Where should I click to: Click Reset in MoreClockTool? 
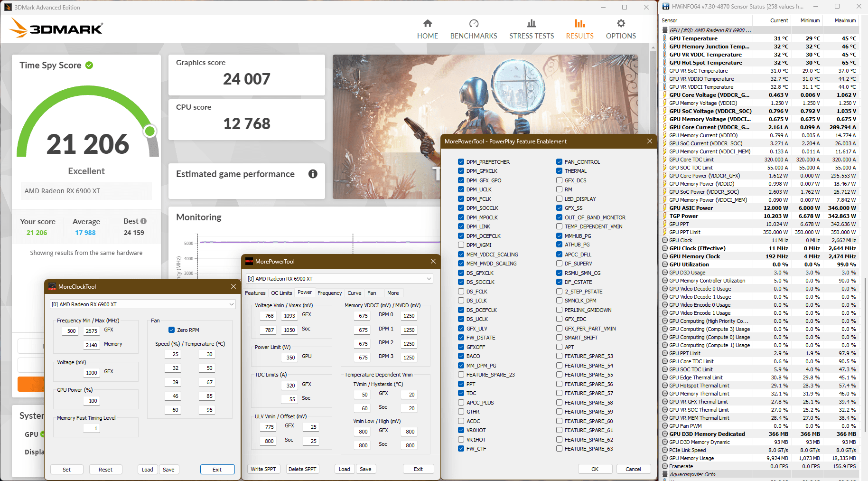click(105, 470)
